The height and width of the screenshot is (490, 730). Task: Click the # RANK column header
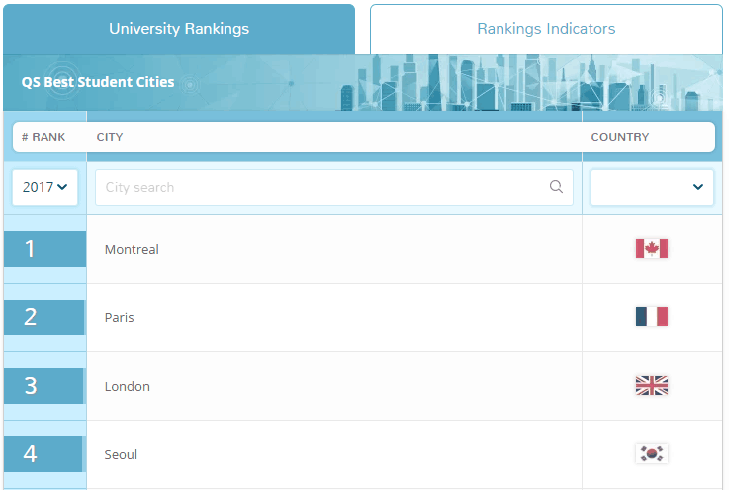pyautogui.click(x=43, y=137)
